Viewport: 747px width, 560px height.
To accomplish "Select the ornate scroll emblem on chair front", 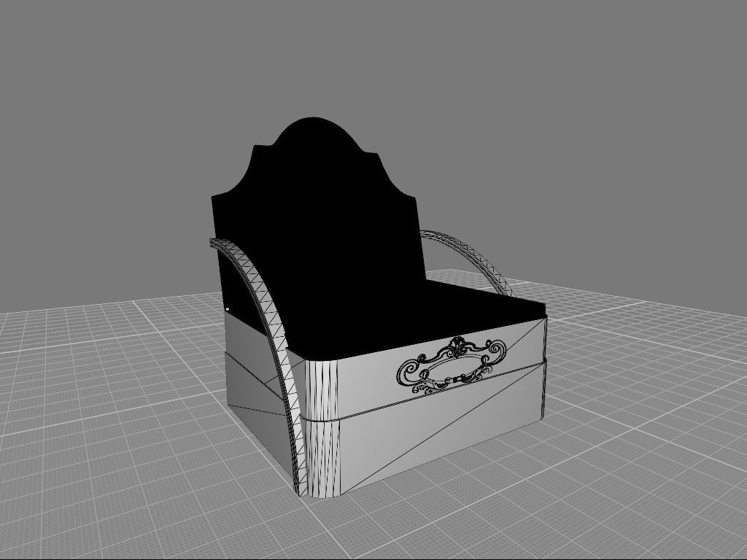I will click(451, 365).
